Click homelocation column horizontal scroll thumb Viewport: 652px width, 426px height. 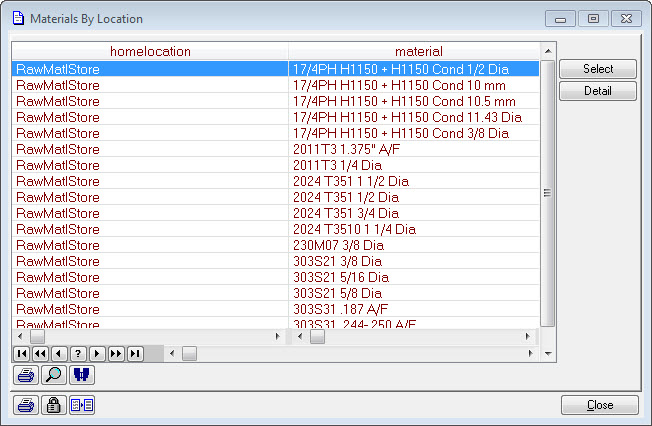tap(37, 337)
